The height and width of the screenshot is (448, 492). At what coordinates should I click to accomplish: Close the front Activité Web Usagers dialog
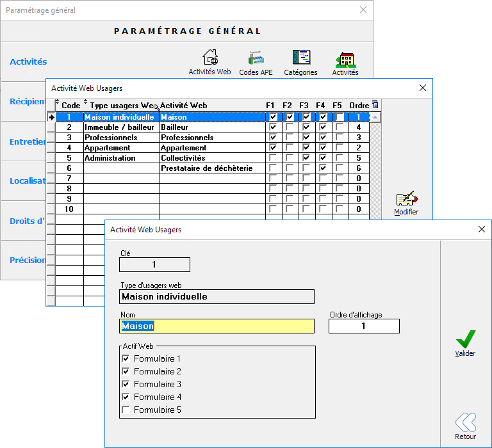coord(482,229)
